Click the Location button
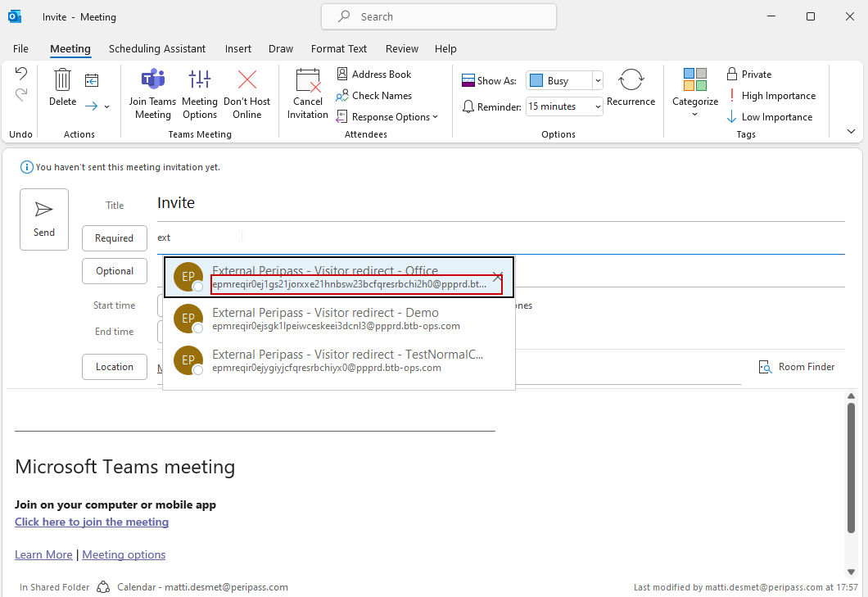This screenshot has height=597, width=868. [115, 367]
